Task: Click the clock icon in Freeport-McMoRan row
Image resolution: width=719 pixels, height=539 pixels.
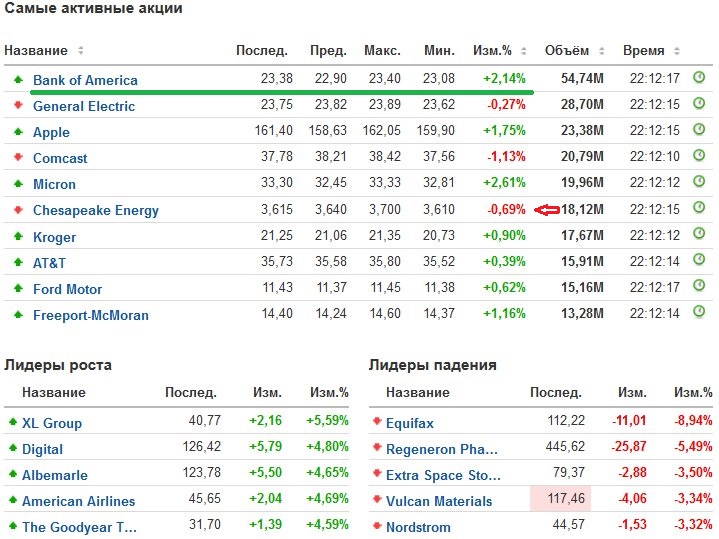Action: (699, 313)
